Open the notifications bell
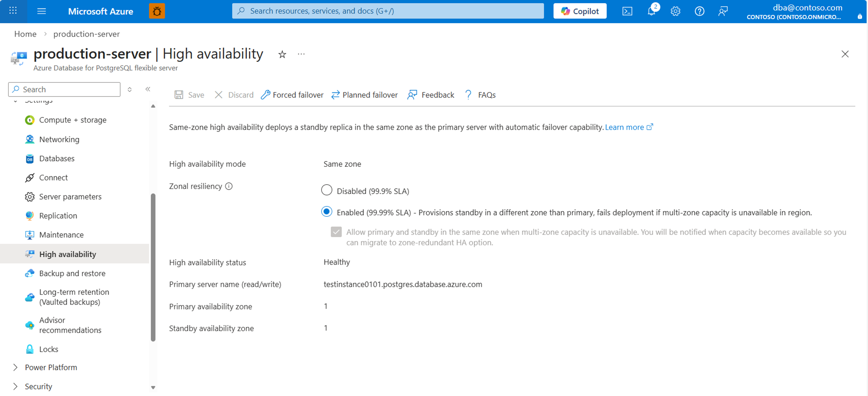Image resolution: width=868 pixels, height=396 pixels. [651, 11]
